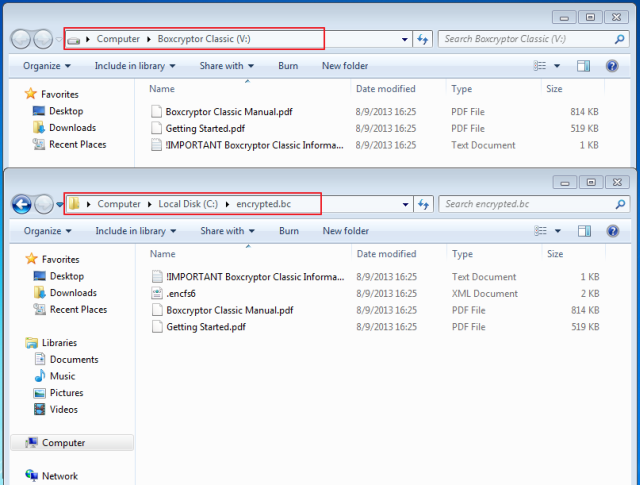Open Include in library in Boxcryptor window

click(x=135, y=66)
